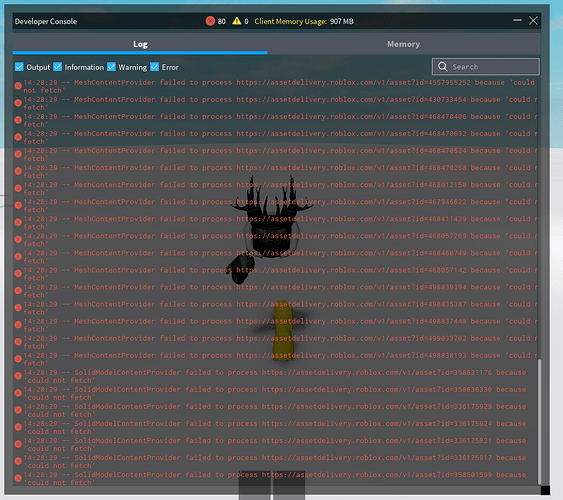Viewport: 563px width, 500px height.
Task: Disable the Warning filter checkbox
Action: point(111,67)
